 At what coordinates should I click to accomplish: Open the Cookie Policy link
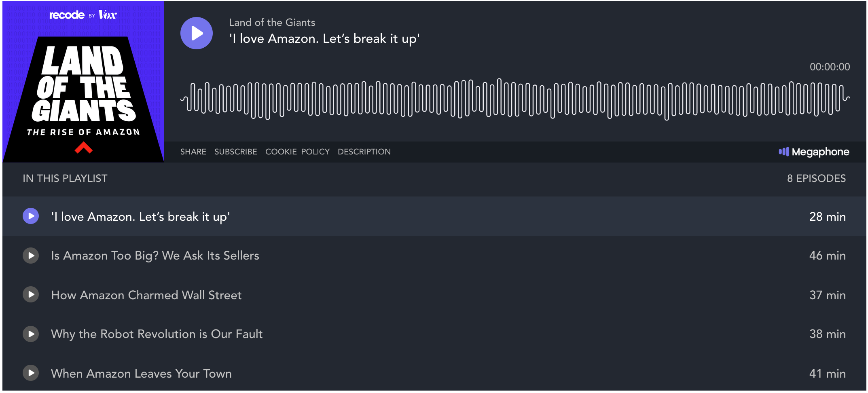coord(297,152)
